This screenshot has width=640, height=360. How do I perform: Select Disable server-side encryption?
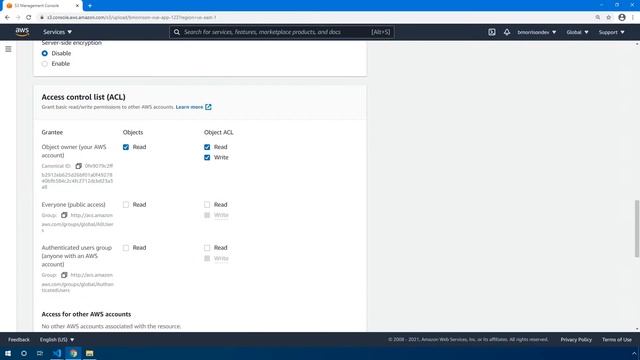coord(44,53)
